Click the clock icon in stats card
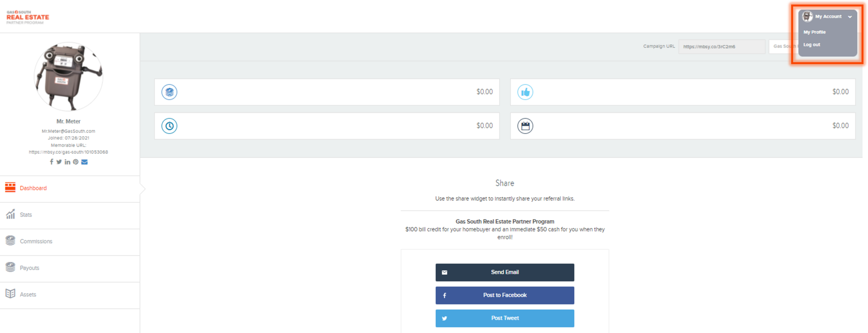This screenshot has height=333, width=868. [169, 126]
